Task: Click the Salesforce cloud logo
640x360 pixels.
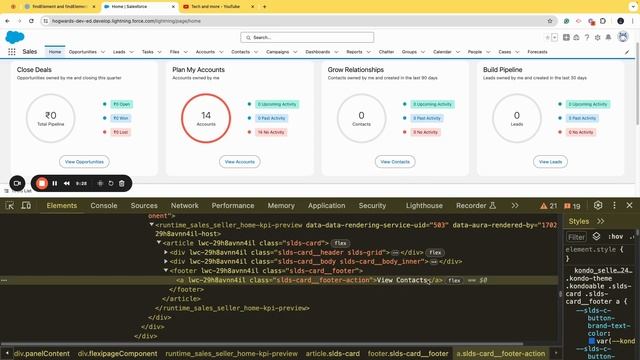Action: [x=15, y=37]
